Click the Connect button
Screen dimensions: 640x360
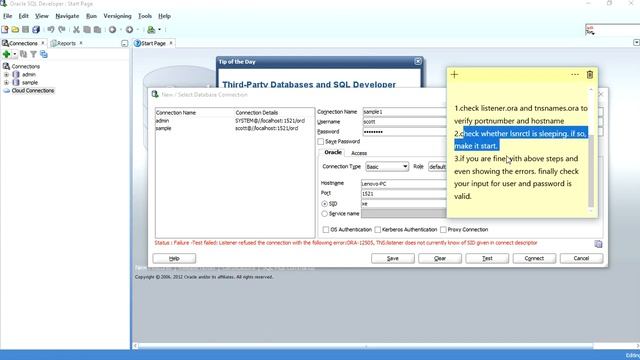pyautogui.click(x=534, y=258)
